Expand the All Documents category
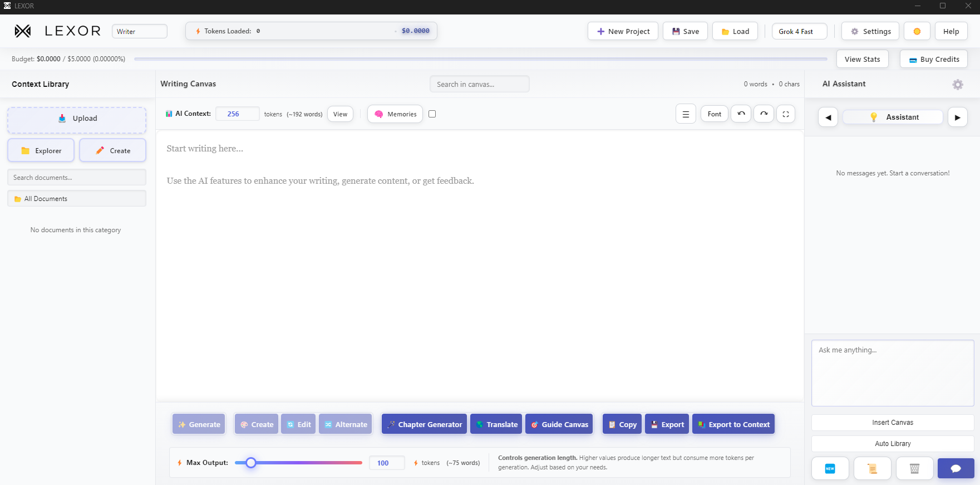Screen dimensions: 980x485 [x=77, y=199]
